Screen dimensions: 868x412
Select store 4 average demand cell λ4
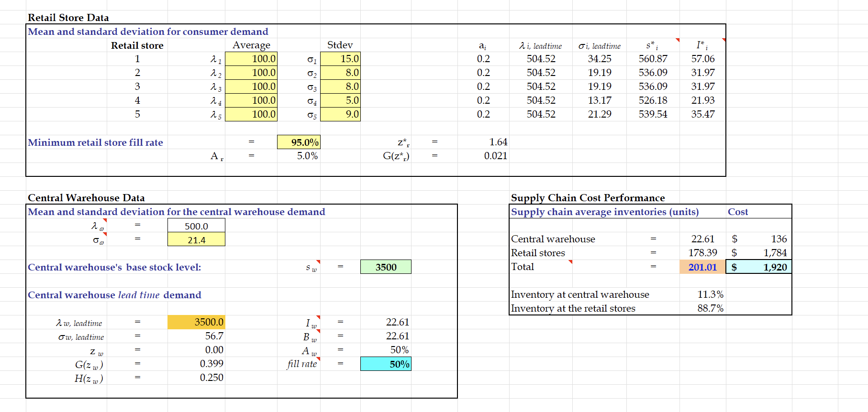(251, 100)
